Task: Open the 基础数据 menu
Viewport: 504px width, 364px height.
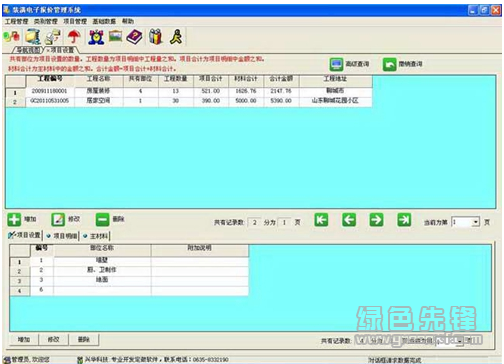Action: [x=104, y=21]
